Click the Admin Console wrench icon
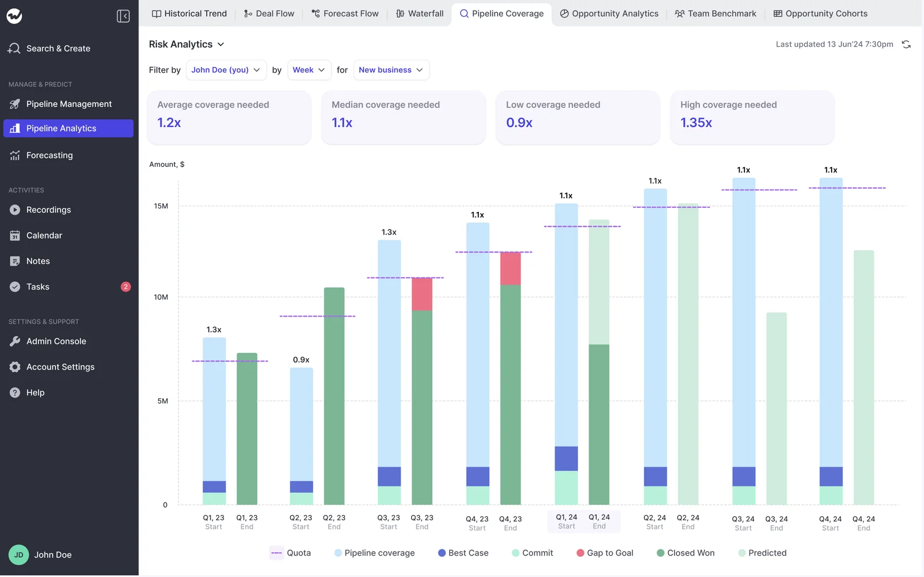The image size is (924, 577). (x=15, y=341)
